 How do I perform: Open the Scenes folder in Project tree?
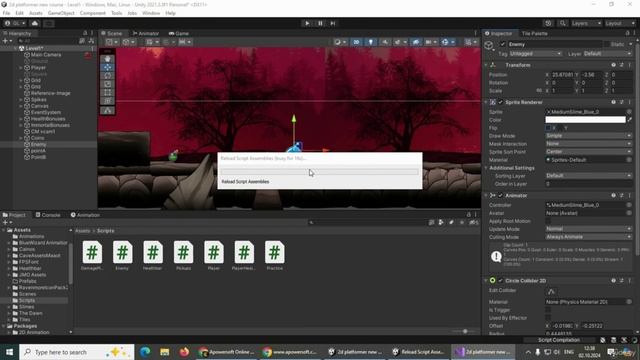coord(27,294)
